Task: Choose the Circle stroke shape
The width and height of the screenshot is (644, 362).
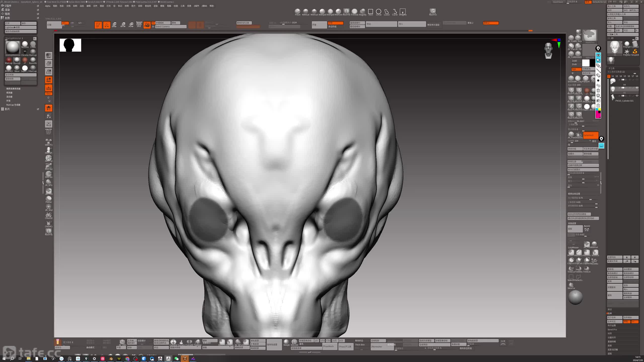Action: (x=379, y=12)
